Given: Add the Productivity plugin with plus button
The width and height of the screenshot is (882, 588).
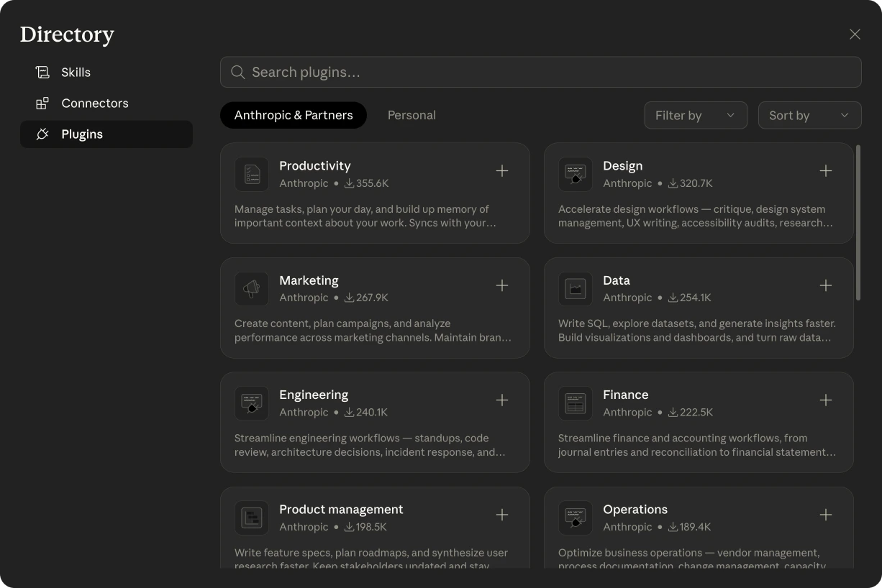Looking at the screenshot, I should click(x=502, y=171).
